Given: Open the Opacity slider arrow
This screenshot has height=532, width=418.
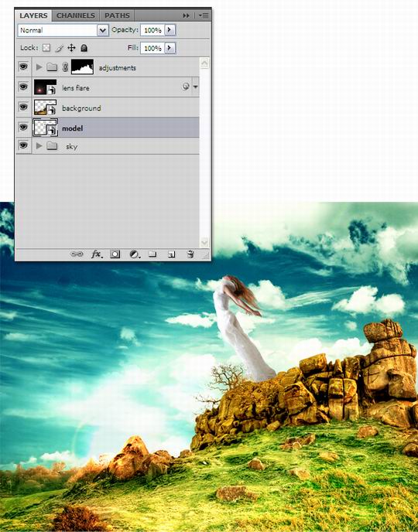Looking at the screenshot, I should pos(170,30).
